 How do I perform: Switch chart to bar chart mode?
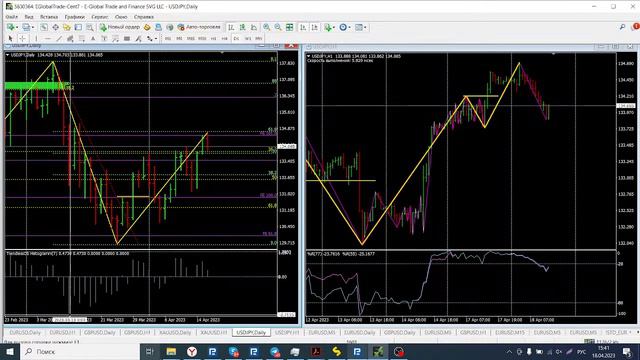[x=231, y=27]
